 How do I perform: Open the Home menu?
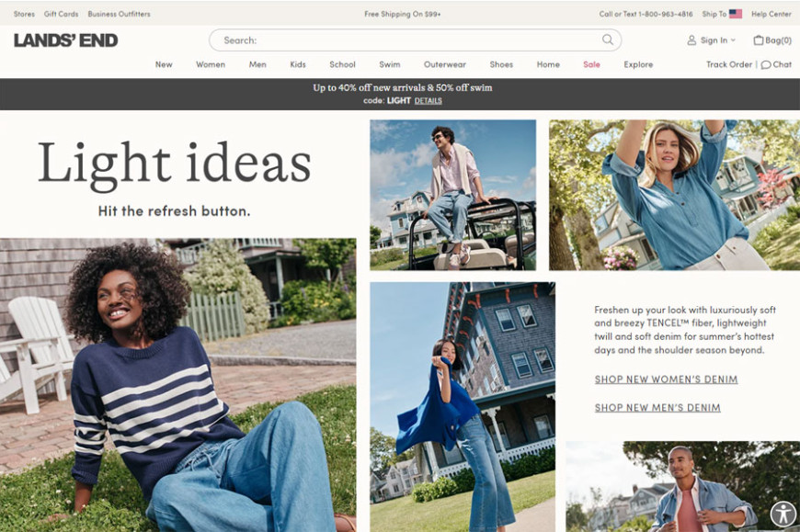coord(548,64)
